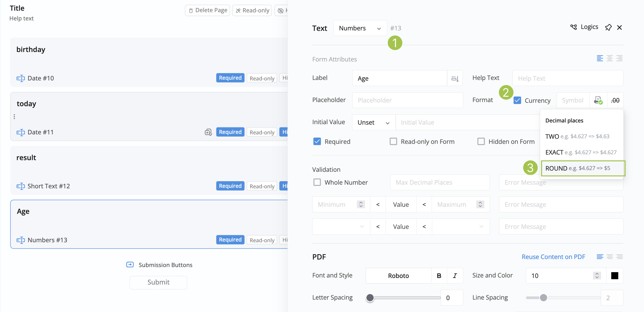Click the label position icon beside Age

455,78
